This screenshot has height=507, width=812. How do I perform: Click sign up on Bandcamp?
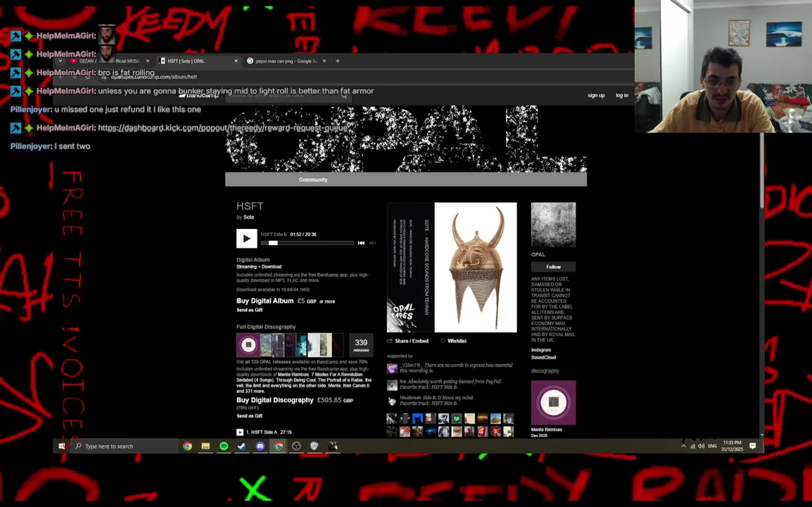click(x=596, y=95)
